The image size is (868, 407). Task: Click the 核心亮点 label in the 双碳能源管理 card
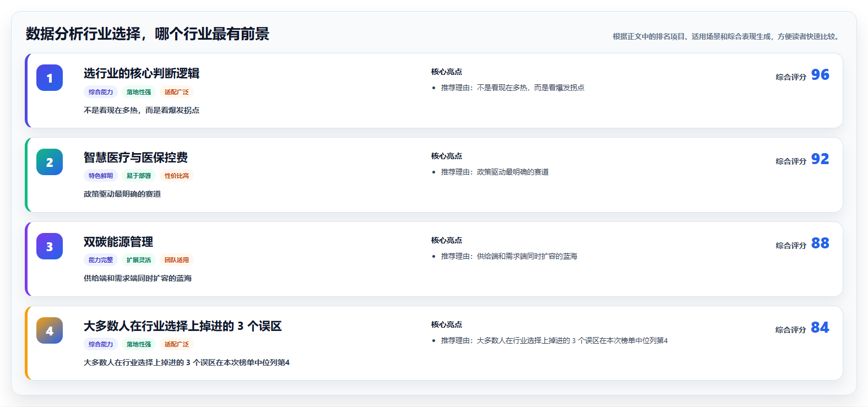tap(447, 240)
